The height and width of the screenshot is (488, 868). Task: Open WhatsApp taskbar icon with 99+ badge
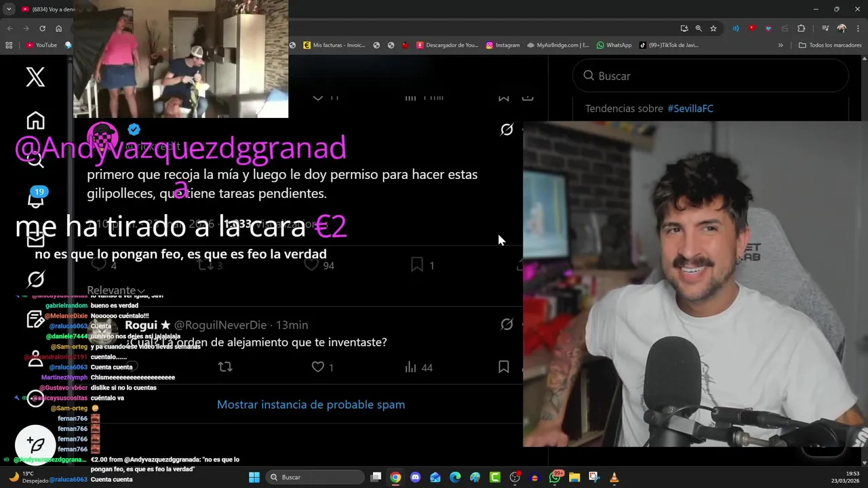click(x=555, y=477)
